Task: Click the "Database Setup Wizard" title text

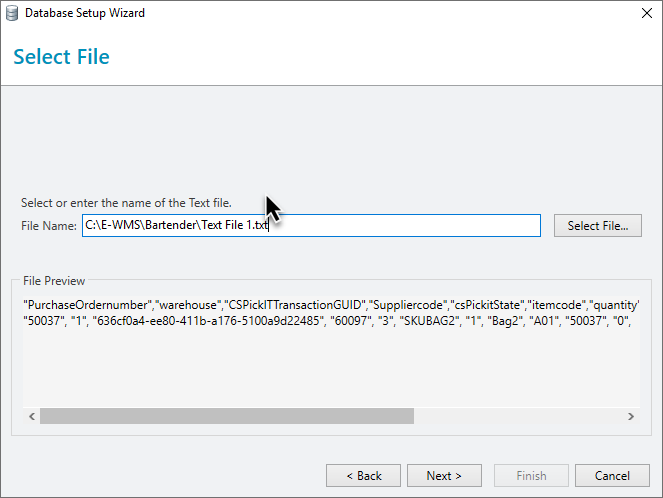Action: click(85, 14)
